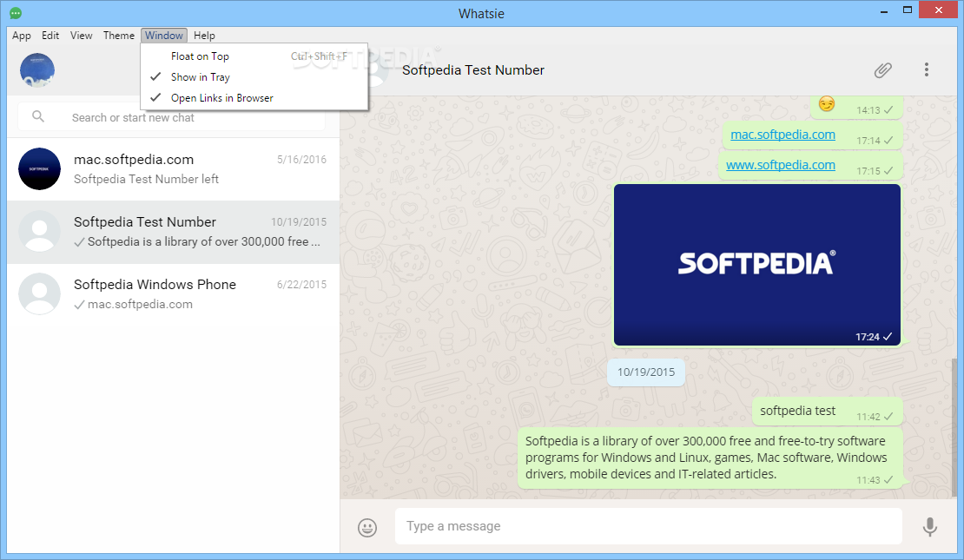Open the mac.softpedia.com conversation
This screenshot has width=964, height=560.
pos(174,169)
